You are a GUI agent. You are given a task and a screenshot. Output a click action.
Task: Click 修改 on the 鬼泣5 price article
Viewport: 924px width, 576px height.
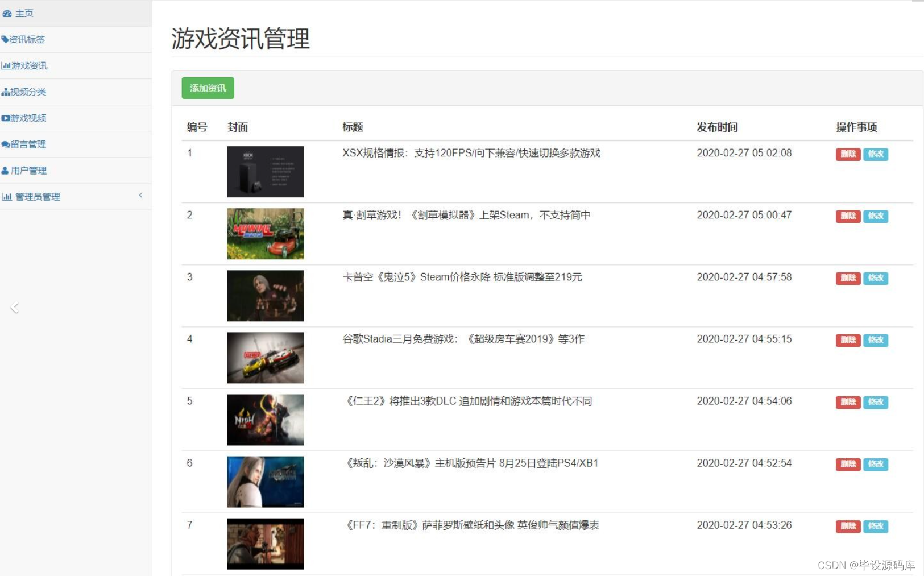tap(876, 279)
